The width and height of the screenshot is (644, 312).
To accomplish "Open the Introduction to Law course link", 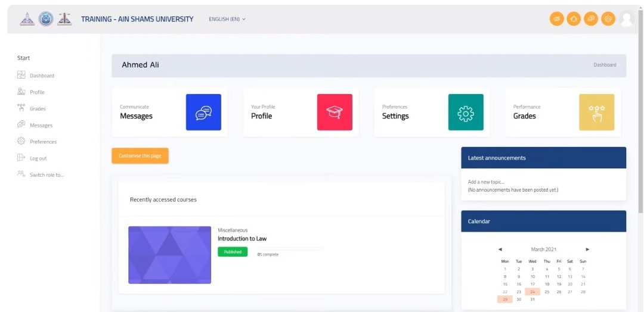I will point(242,239).
